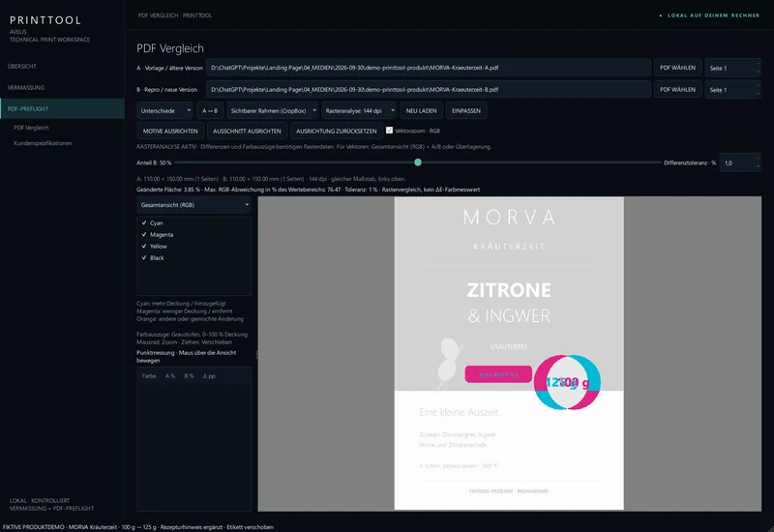Click the file A path input field

[x=429, y=68]
